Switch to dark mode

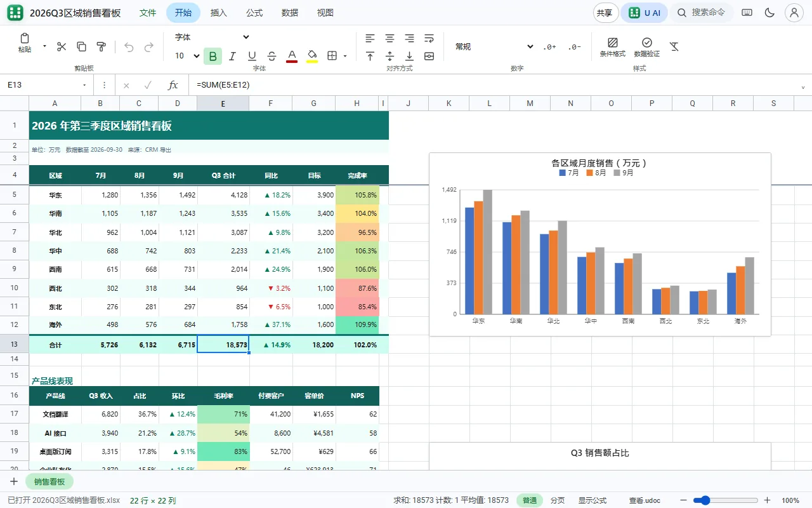point(770,13)
